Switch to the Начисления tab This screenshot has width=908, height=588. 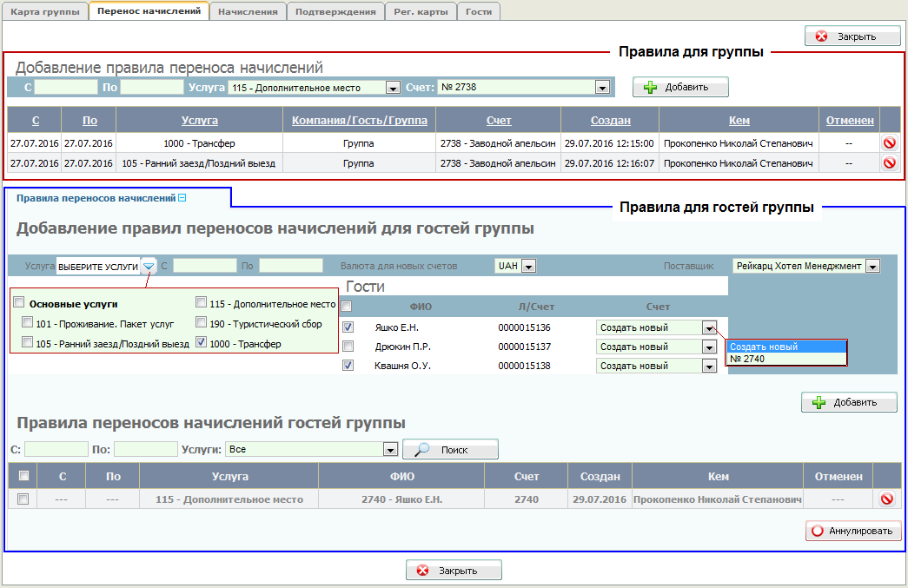(249, 12)
